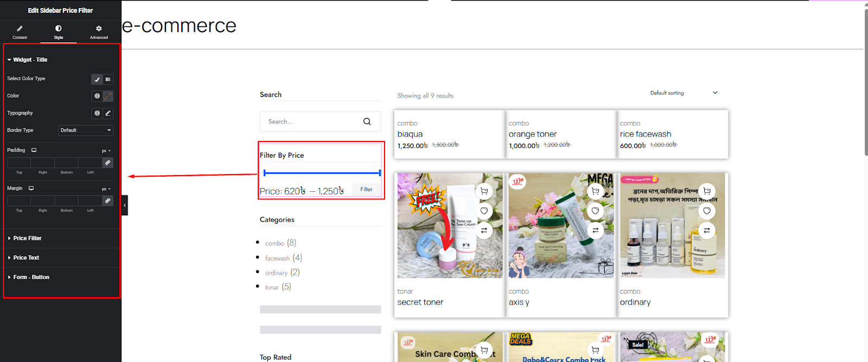The image size is (868, 362).
Task: Click Margin Bottom input field
Action: tap(67, 201)
